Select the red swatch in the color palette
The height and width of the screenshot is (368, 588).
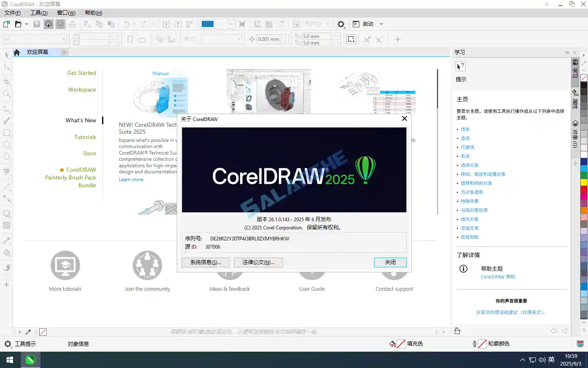tap(584, 189)
